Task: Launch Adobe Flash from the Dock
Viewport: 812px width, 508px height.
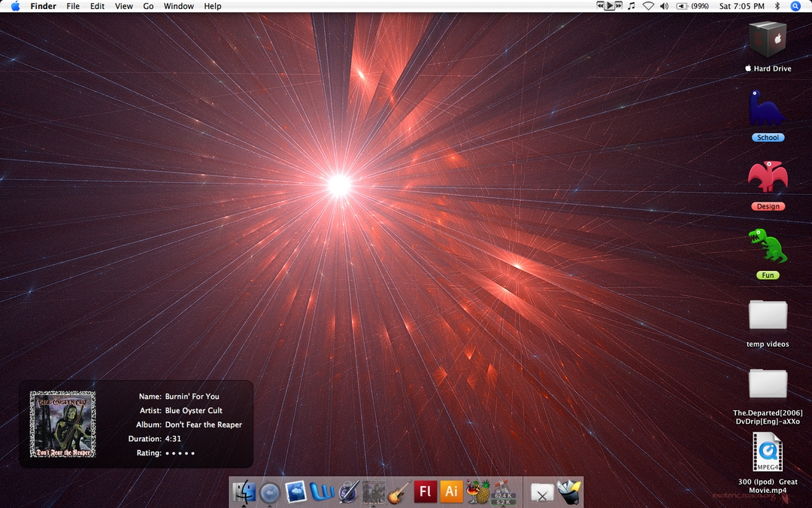Action: (x=425, y=491)
